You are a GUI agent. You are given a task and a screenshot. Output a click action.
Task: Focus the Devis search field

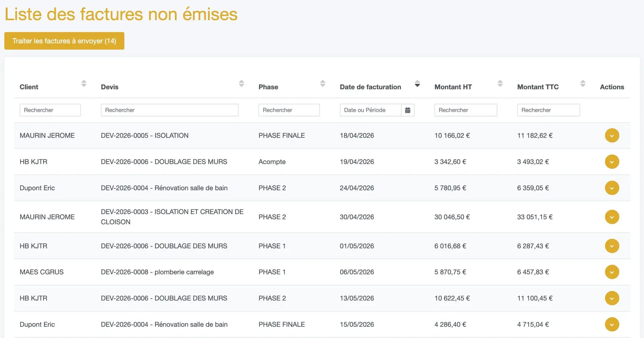tap(169, 110)
